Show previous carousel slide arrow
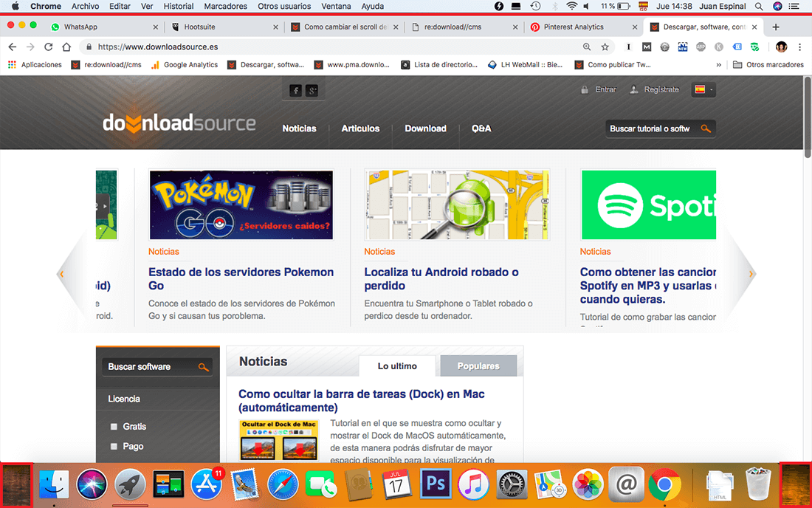Image resolution: width=812 pixels, height=508 pixels. tap(61, 274)
